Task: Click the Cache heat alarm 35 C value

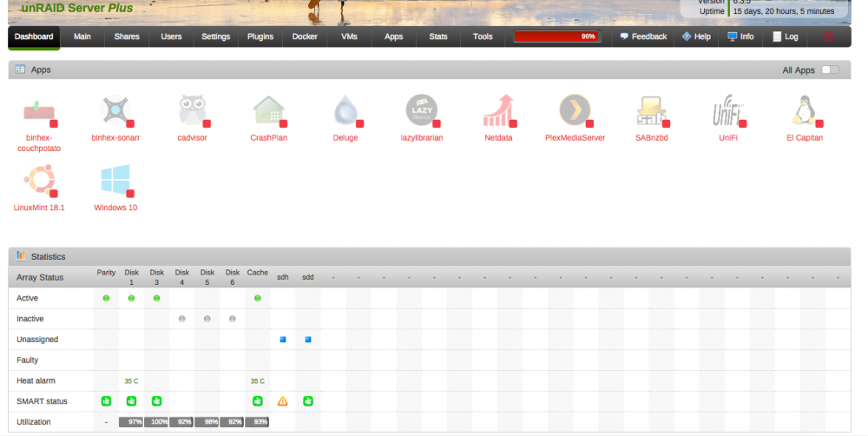Action: (258, 381)
